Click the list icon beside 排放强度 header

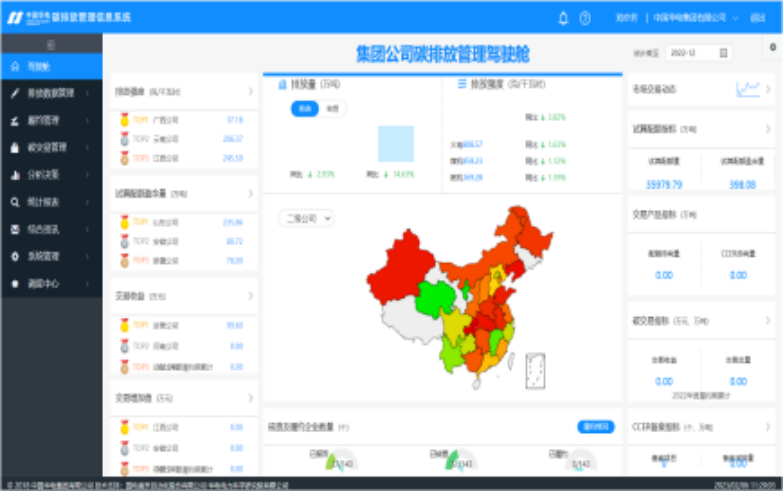[x=462, y=84]
